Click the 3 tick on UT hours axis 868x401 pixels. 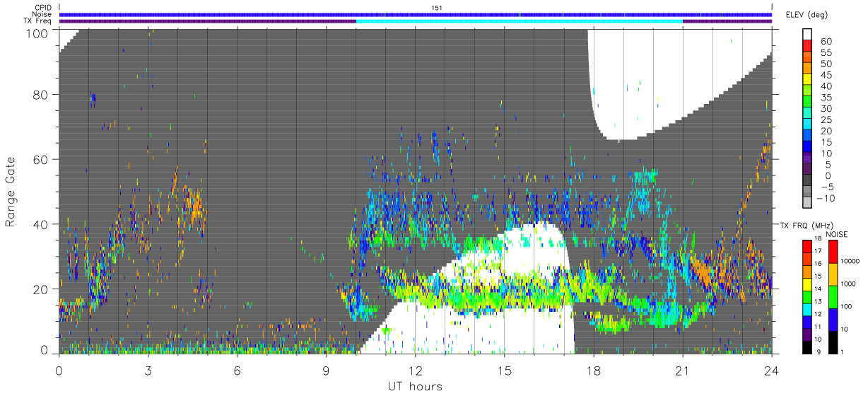click(148, 369)
